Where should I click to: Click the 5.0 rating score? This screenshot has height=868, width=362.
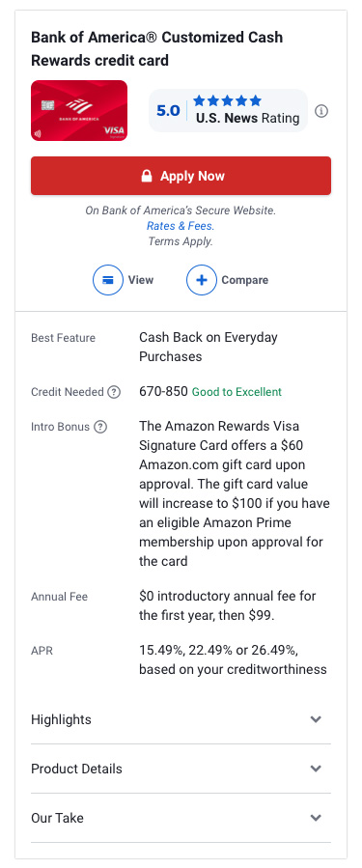pyautogui.click(x=168, y=111)
